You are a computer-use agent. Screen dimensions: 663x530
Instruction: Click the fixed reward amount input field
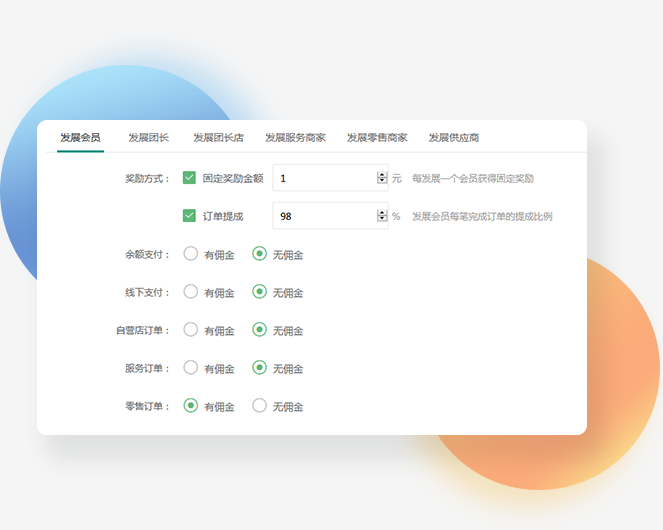coord(330,178)
